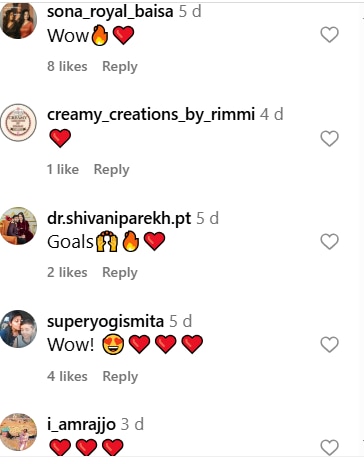View the 1 like on rimmi's comment

click(63, 169)
